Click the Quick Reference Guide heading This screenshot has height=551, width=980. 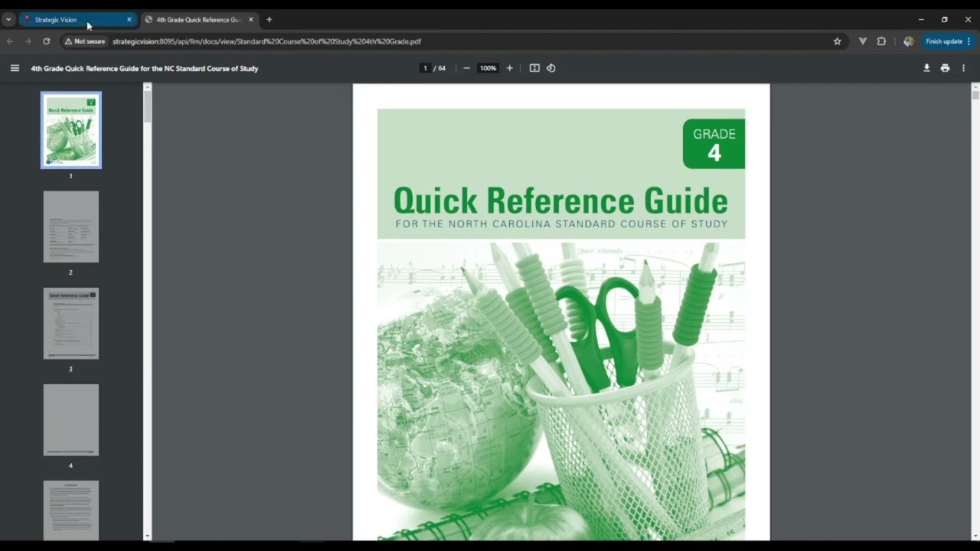(x=560, y=201)
